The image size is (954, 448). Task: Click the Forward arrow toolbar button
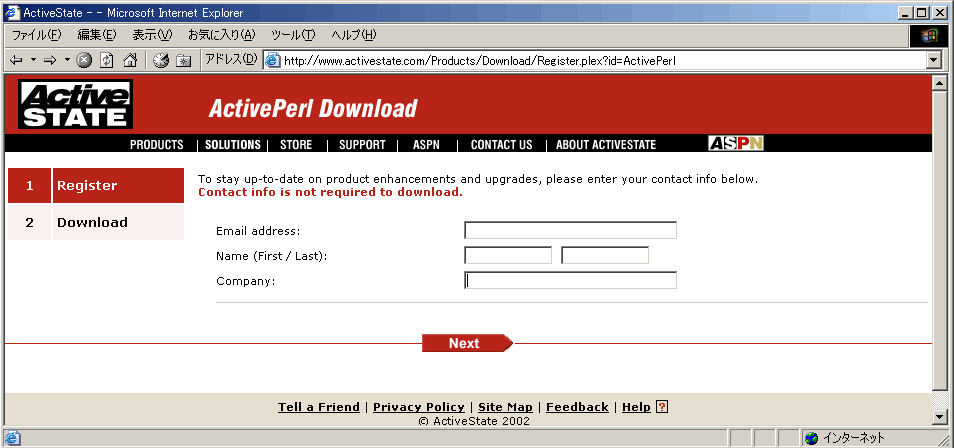click(50, 60)
